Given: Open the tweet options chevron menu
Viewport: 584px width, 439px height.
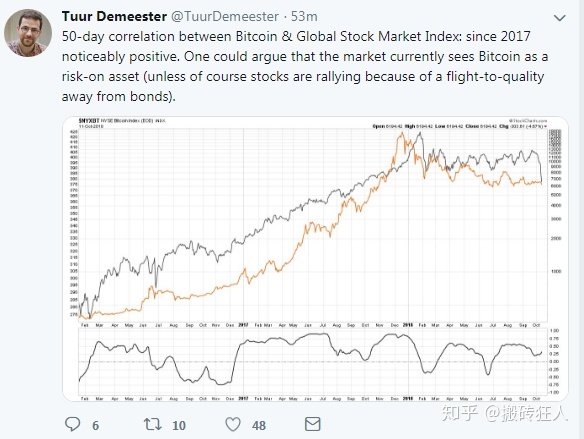Looking at the screenshot, I should [559, 18].
